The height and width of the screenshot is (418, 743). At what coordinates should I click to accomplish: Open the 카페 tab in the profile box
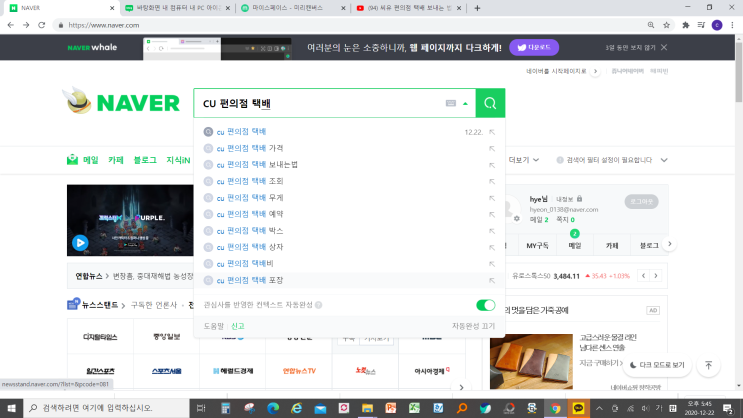612,245
